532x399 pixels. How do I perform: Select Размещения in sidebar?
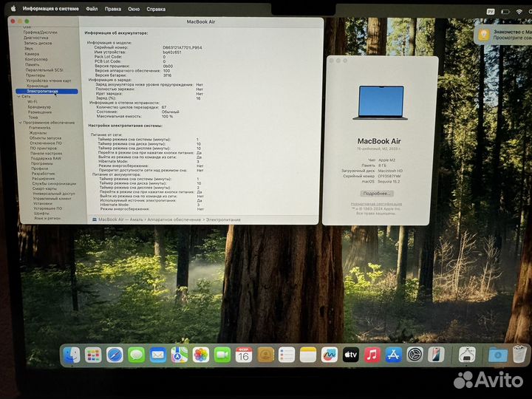40,112
